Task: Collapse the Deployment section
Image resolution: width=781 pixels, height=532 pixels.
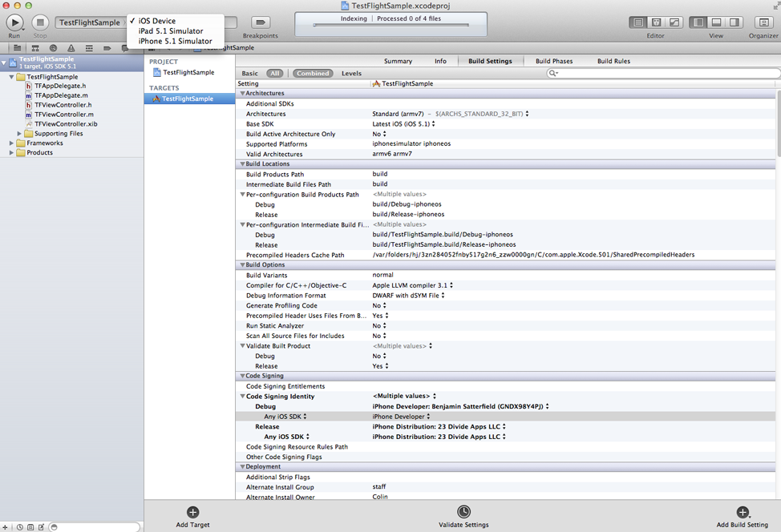Action: click(x=243, y=467)
